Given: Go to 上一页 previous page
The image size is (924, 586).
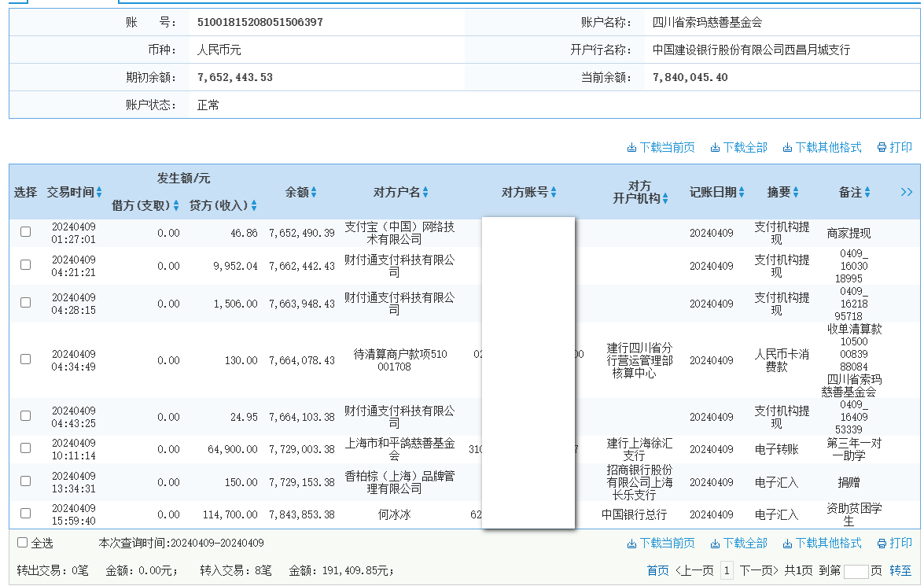Looking at the screenshot, I should click(694, 571).
